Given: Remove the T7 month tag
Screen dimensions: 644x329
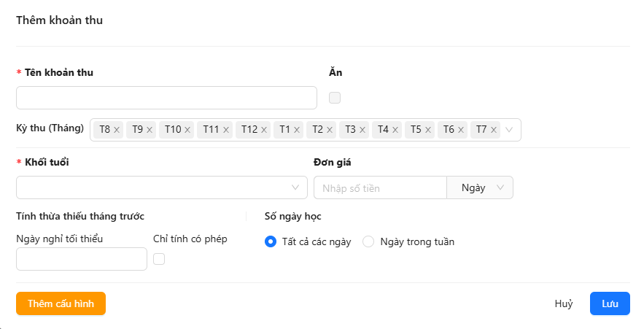Looking at the screenshot, I should tap(494, 130).
